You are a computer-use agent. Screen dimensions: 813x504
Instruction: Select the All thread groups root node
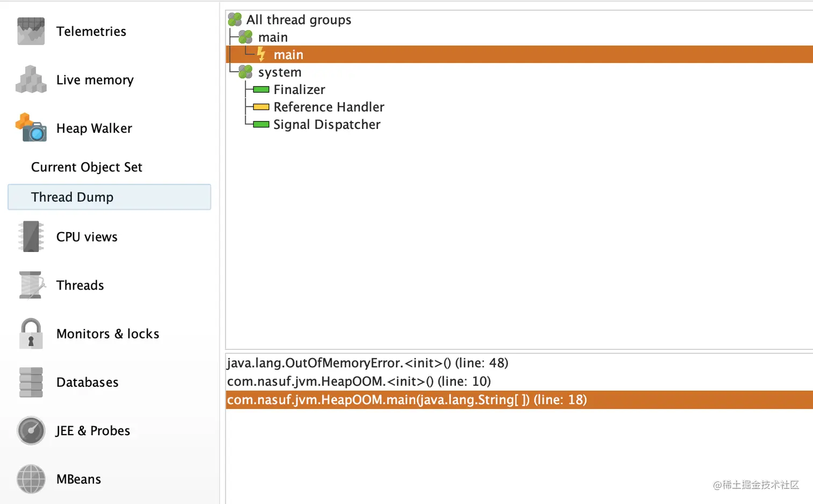[x=298, y=20]
